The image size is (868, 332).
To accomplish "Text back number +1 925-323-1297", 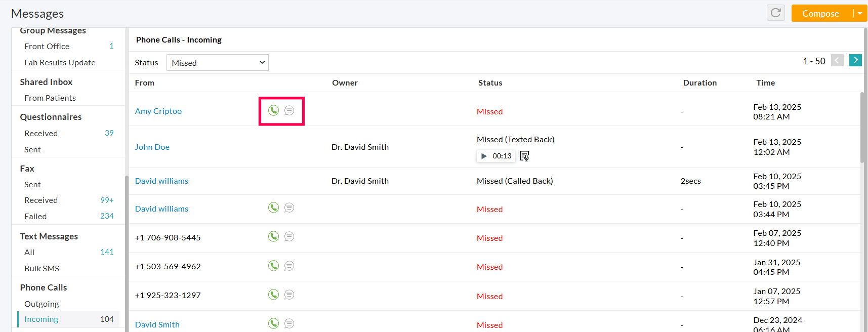I will coord(289,295).
